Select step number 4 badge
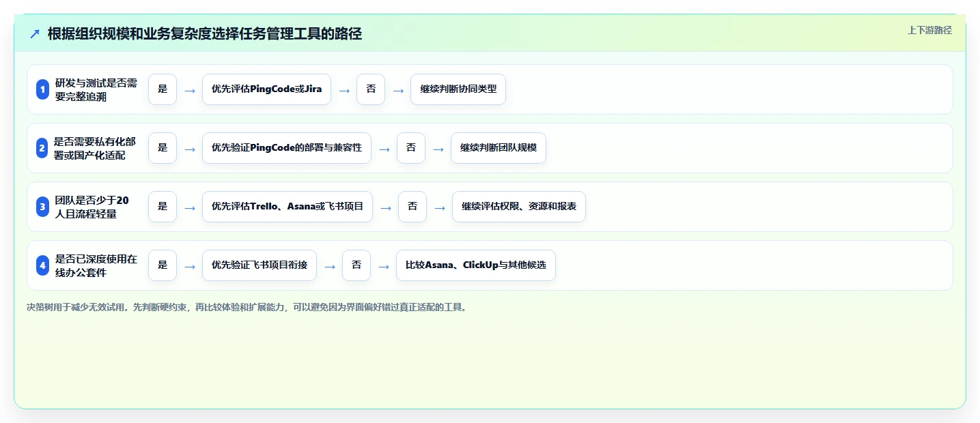Viewport: 980px width, 423px height. [42, 265]
